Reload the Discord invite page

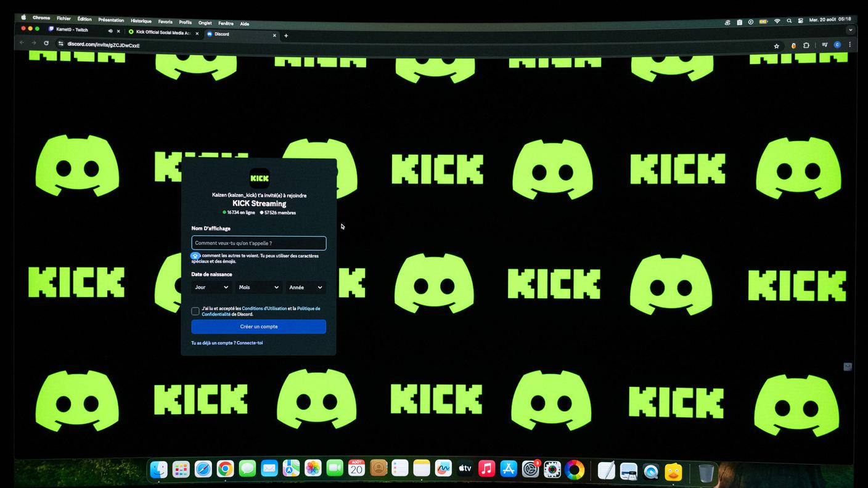click(x=46, y=43)
